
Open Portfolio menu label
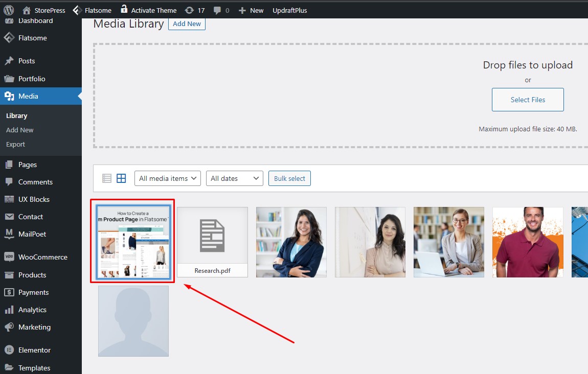(x=32, y=79)
